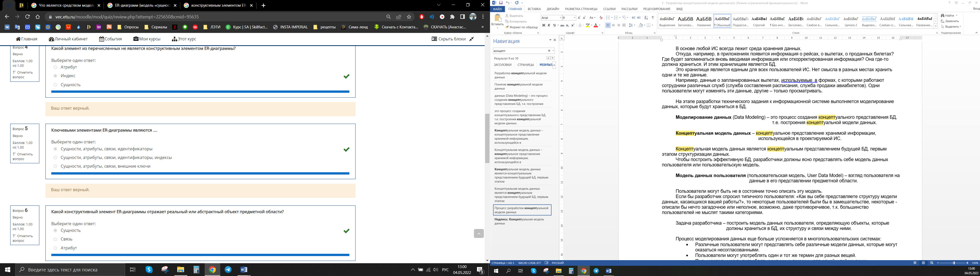Click Отметить вопрос for question 5
Screen dimensions: 980x276
23,156
